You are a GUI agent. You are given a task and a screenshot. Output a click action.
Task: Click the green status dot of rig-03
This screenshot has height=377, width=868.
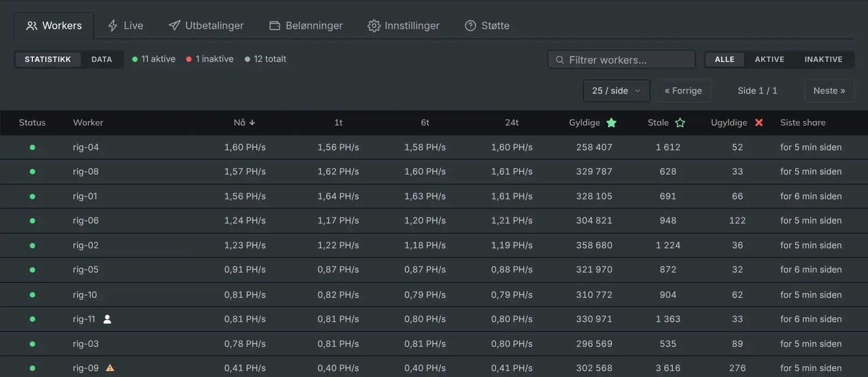(x=32, y=344)
